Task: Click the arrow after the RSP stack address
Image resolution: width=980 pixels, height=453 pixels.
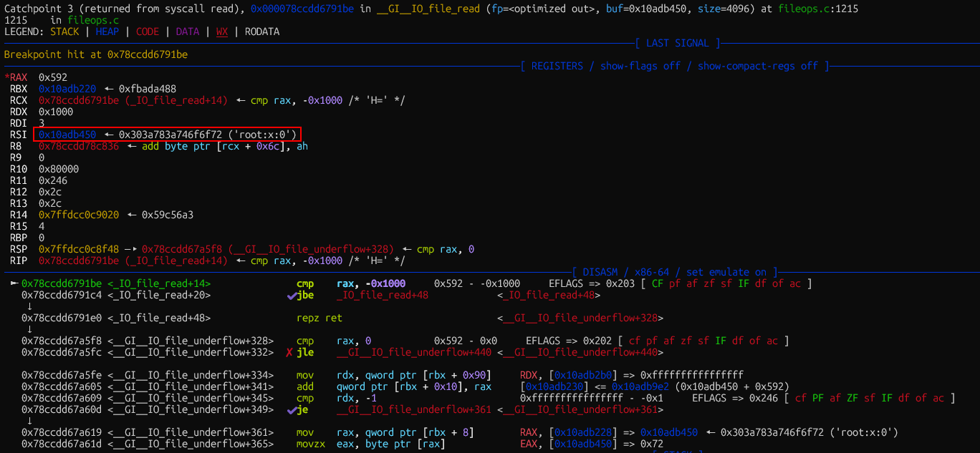Action: click(x=135, y=249)
